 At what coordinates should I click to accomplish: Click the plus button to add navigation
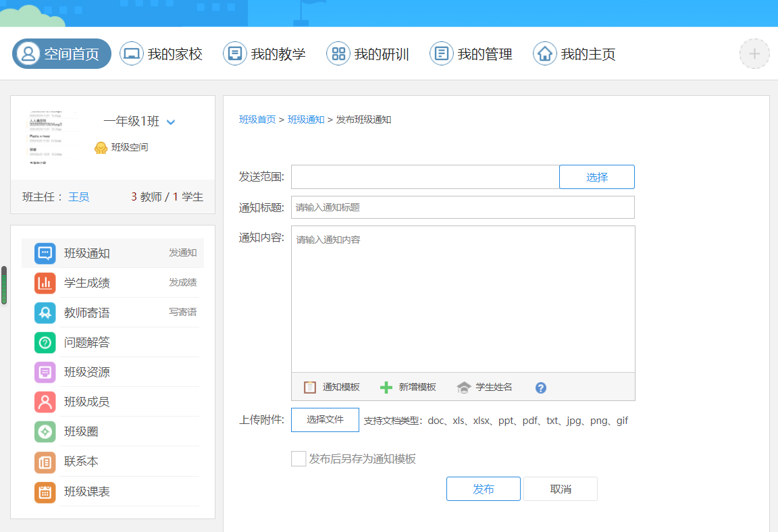[x=754, y=54]
